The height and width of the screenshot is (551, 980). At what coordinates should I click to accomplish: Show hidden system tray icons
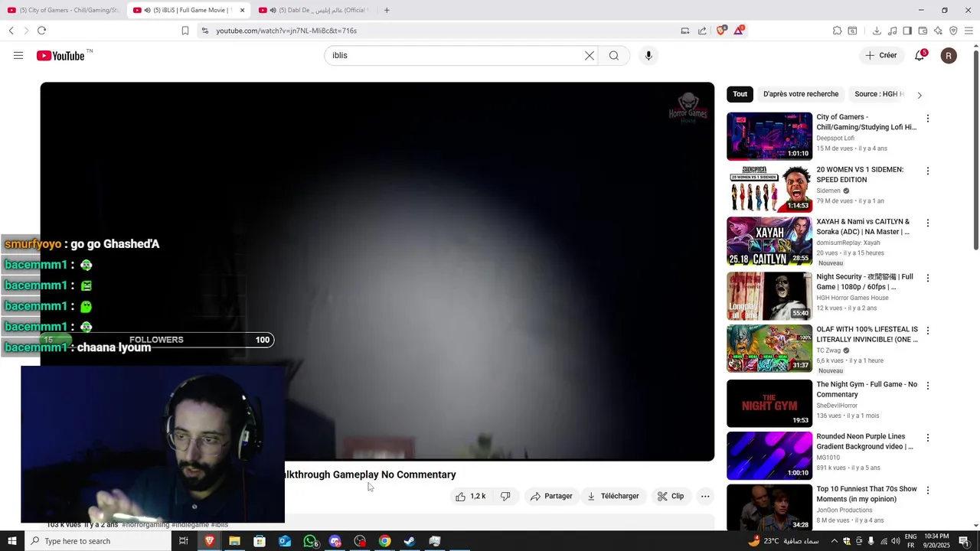(x=834, y=541)
